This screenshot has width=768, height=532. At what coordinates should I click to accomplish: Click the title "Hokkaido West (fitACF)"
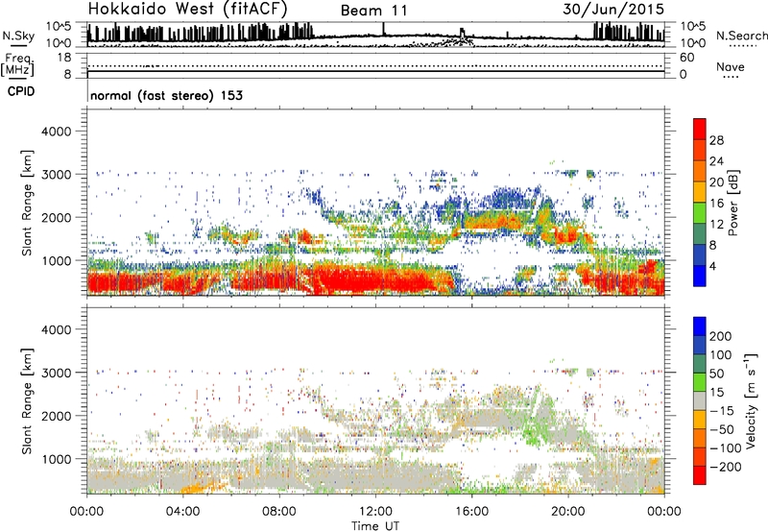pyautogui.click(x=187, y=9)
